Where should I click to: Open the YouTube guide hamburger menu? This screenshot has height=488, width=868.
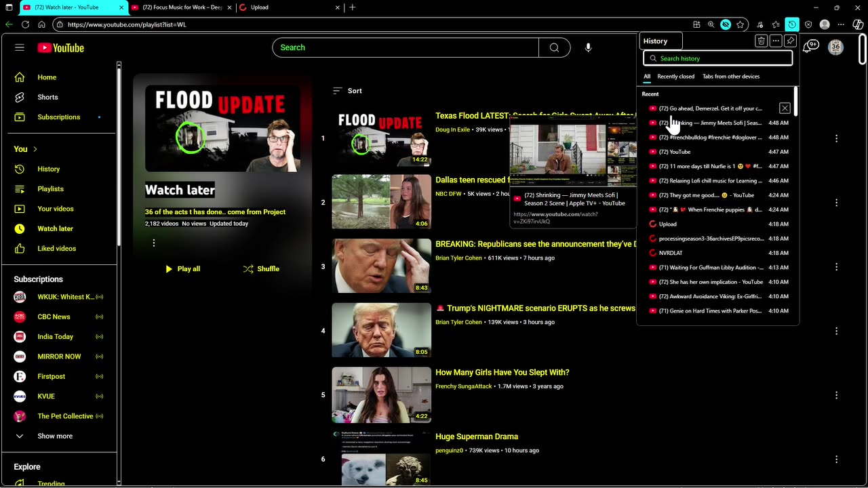pyautogui.click(x=20, y=47)
